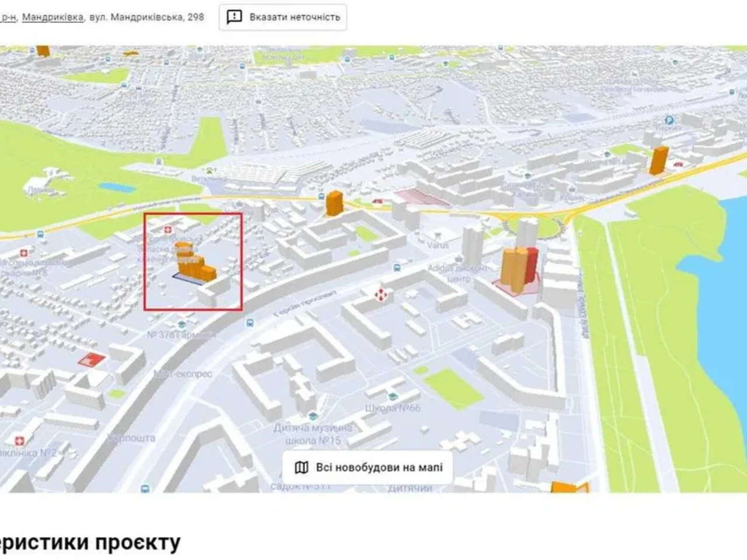
Task: Click the address text вул. Мандриківська, 298
Action: tap(146, 17)
